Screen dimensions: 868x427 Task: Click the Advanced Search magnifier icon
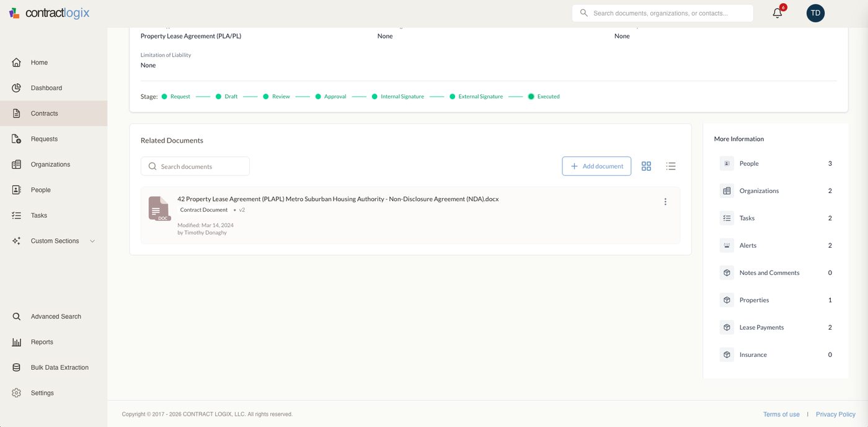coord(17,317)
